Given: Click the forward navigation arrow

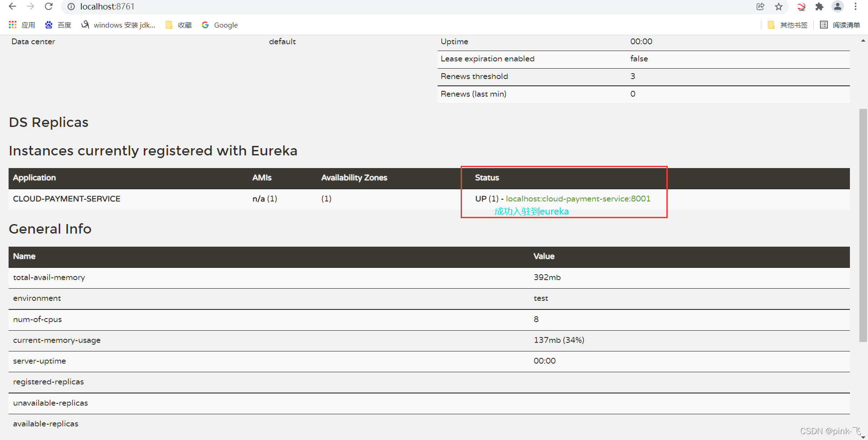Looking at the screenshot, I should pyautogui.click(x=30, y=6).
